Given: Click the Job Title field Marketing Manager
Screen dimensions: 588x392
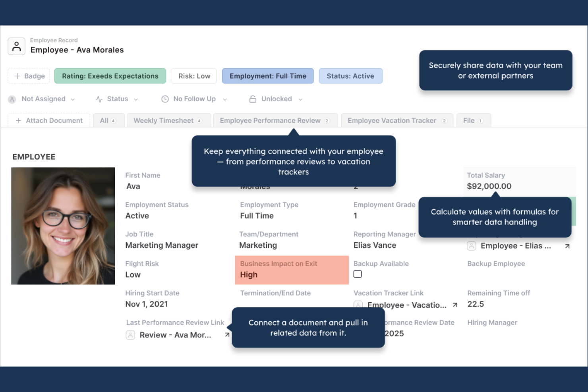Looking at the screenshot, I should coord(162,245).
